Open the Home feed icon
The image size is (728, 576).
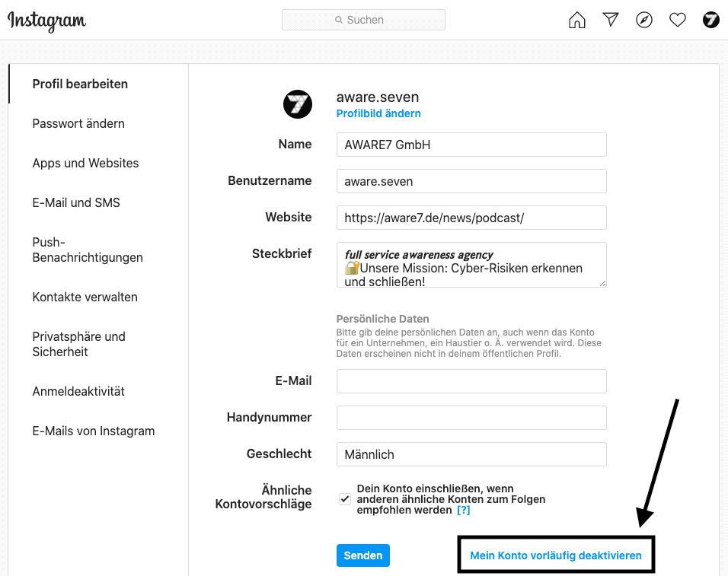tap(576, 20)
